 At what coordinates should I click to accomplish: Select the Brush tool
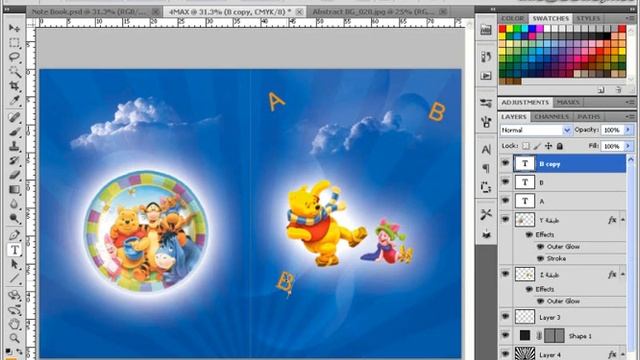[14, 132]
